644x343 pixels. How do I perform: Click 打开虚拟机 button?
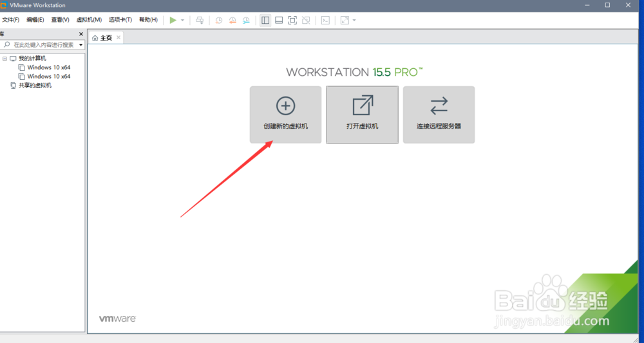(362, 115)
